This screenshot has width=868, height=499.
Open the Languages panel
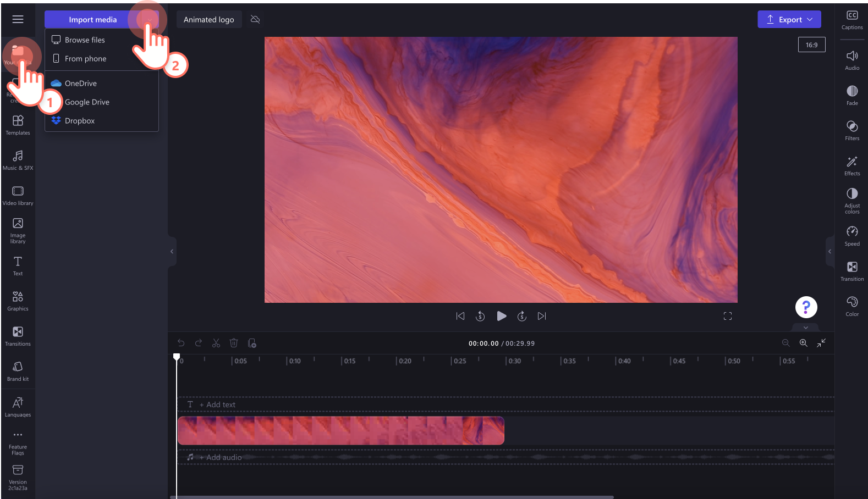click(x=18, y=407)
